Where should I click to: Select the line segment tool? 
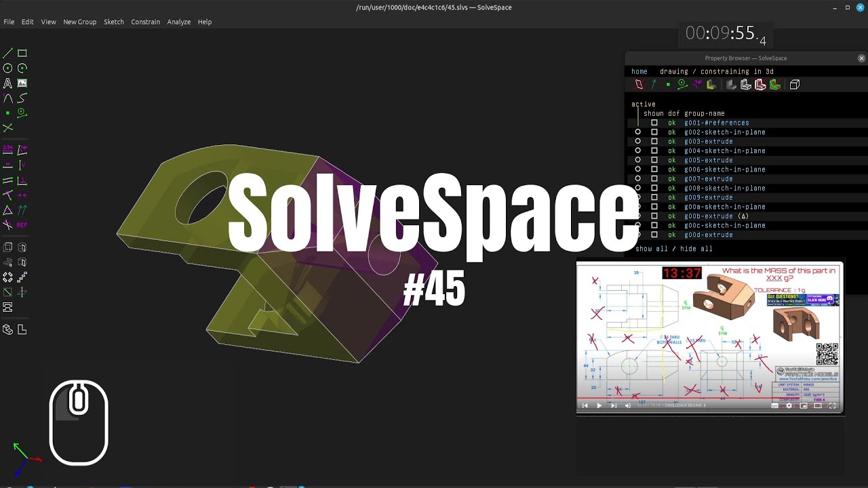coord(7,53)
